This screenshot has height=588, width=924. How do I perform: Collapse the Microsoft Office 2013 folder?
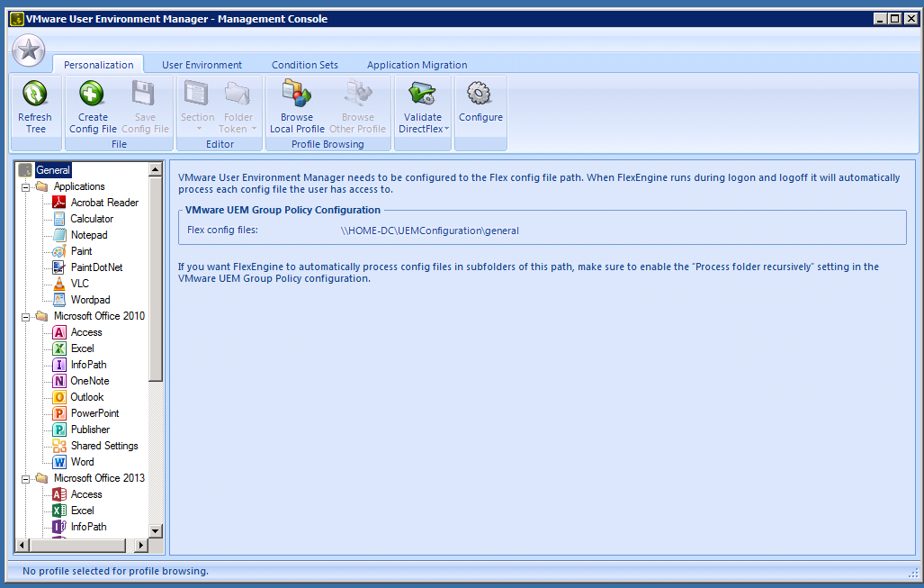pos(26,478)
